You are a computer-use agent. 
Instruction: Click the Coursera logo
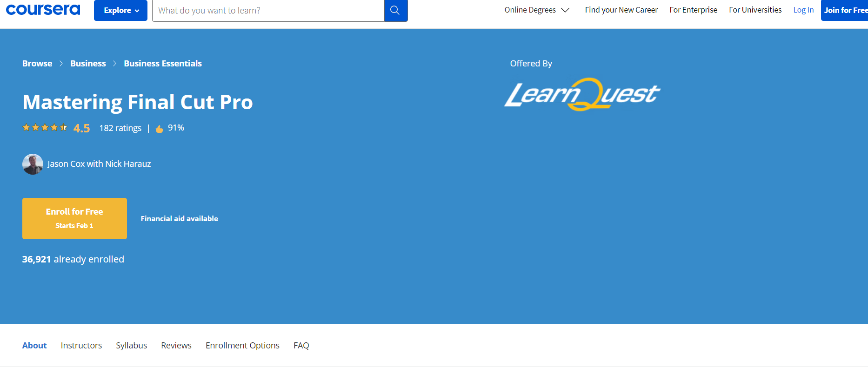(43, 10)
